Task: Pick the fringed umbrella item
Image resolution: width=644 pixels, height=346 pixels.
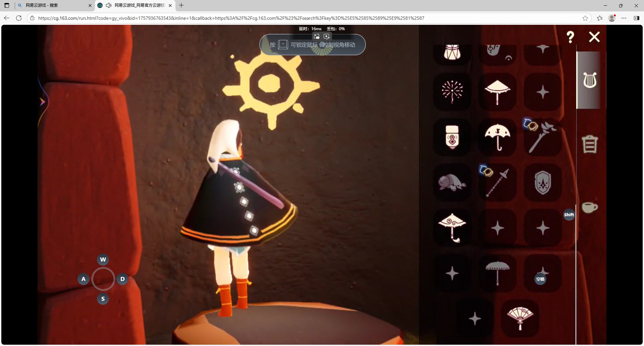Action: point(497,273)
